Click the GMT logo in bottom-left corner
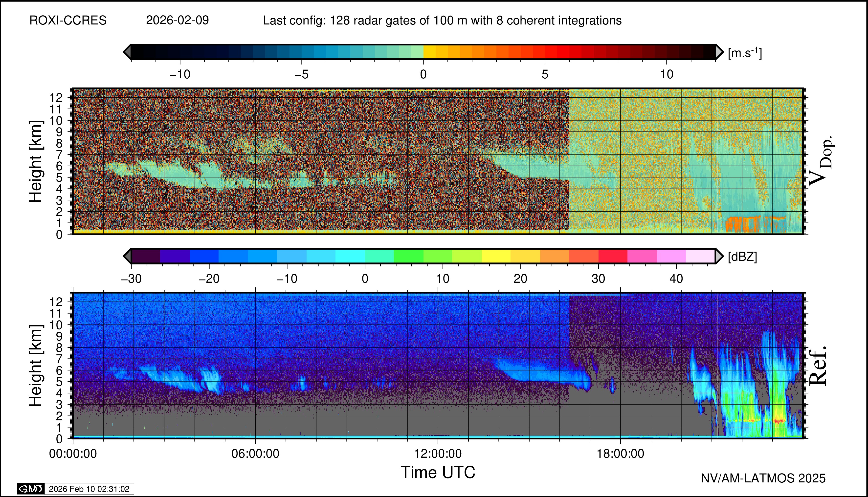The image size is (868, 497). point(31,489)
